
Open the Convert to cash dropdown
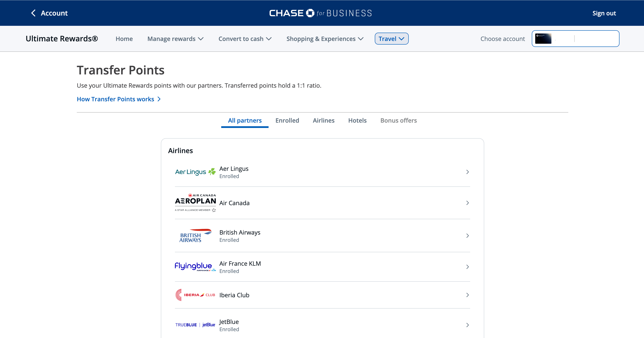tap(245, 39)
